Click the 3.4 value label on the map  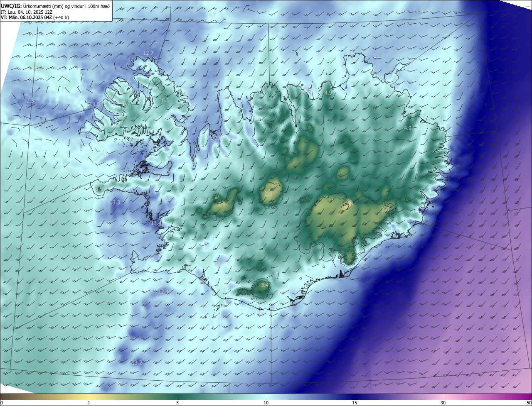coord(264,285)
